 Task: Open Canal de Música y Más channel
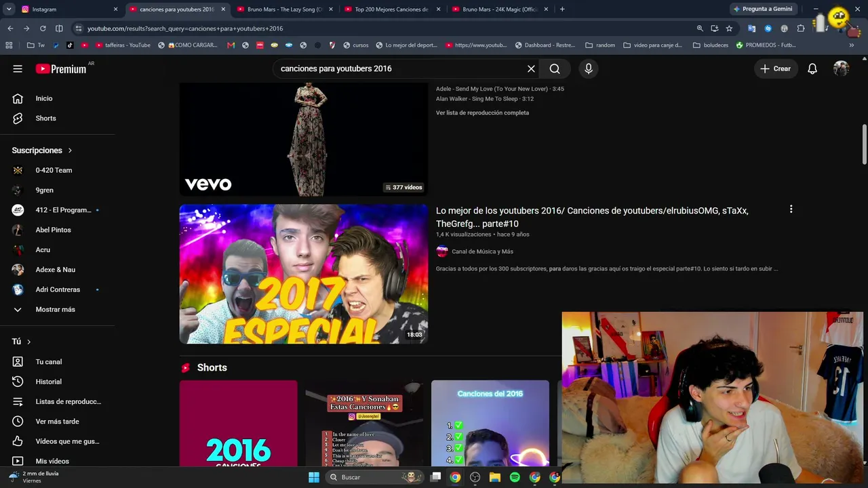[x=482, y=251]
